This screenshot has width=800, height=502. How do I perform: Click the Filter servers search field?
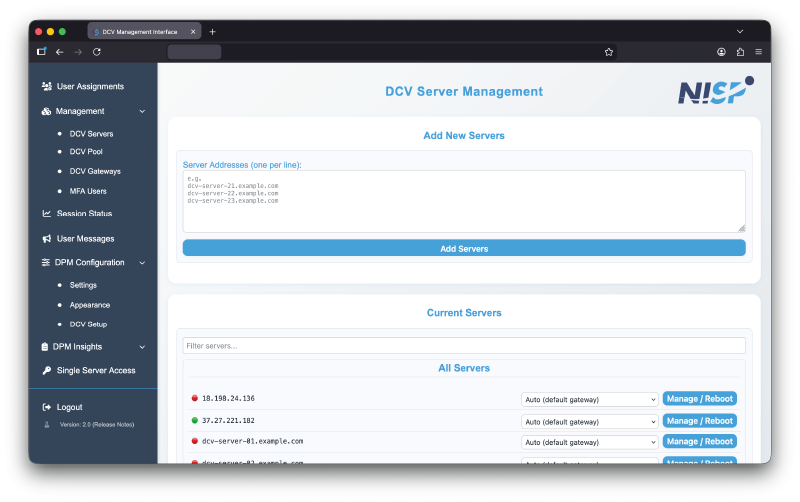pyautogui.click(x=463, y=345)
